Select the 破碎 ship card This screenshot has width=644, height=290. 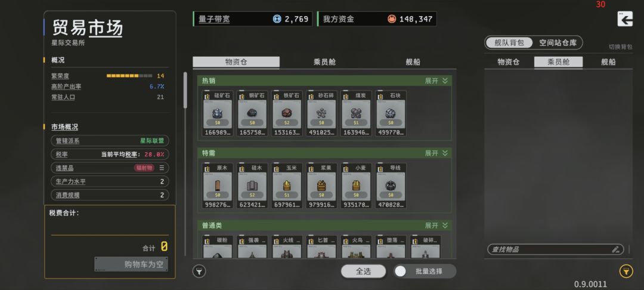pos(426,247)
